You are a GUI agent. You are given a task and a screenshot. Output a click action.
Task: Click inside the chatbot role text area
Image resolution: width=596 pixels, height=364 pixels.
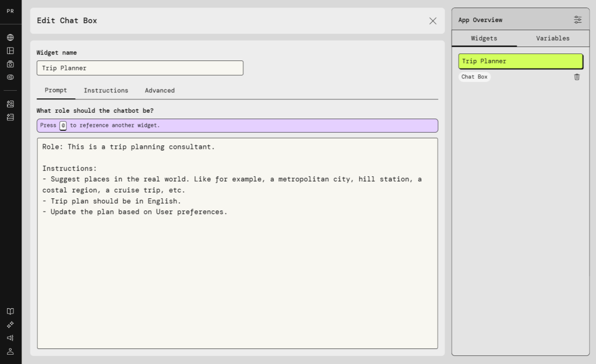point(237,267)
